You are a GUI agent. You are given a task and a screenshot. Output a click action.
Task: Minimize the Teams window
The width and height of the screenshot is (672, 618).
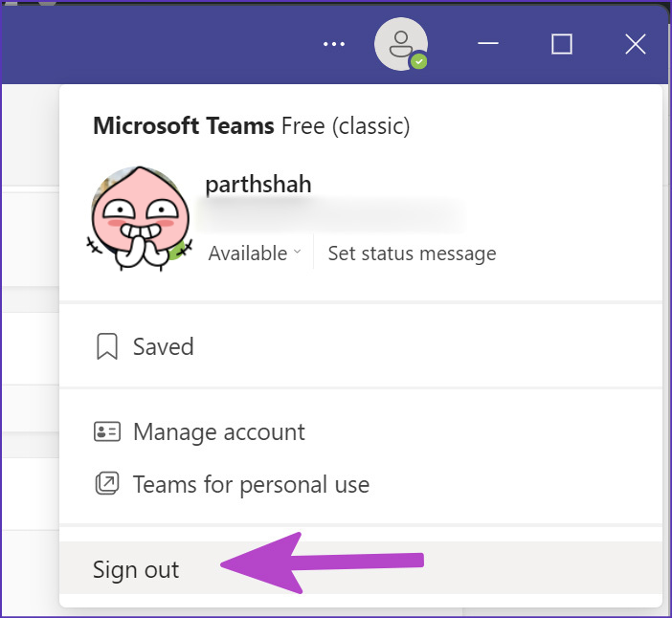tap(487, 43)
